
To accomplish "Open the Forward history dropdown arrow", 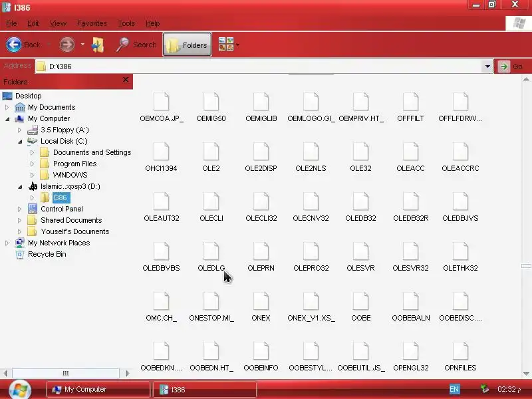I will pyautogui.click(x=82, y=45).
